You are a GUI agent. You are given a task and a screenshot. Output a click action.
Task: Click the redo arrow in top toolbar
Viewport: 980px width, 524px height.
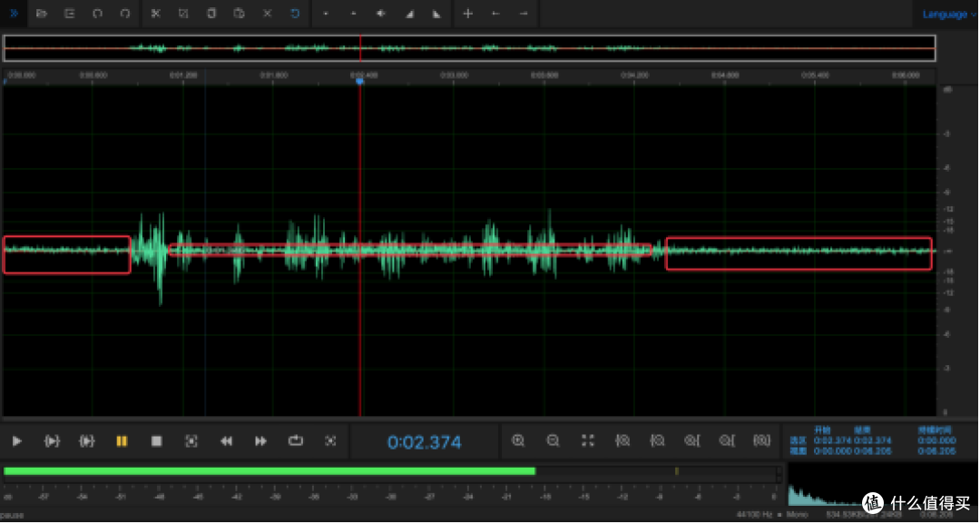point(125,13)
